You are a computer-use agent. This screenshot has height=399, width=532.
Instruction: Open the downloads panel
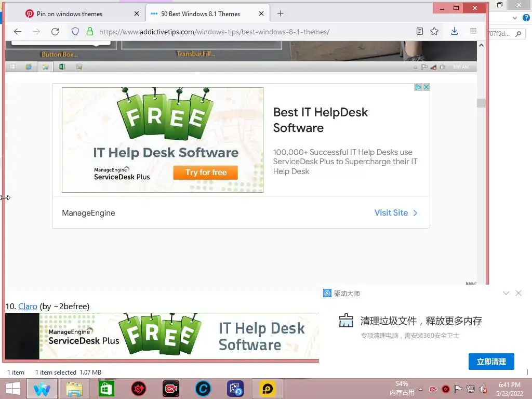click(x=454, y=32)
